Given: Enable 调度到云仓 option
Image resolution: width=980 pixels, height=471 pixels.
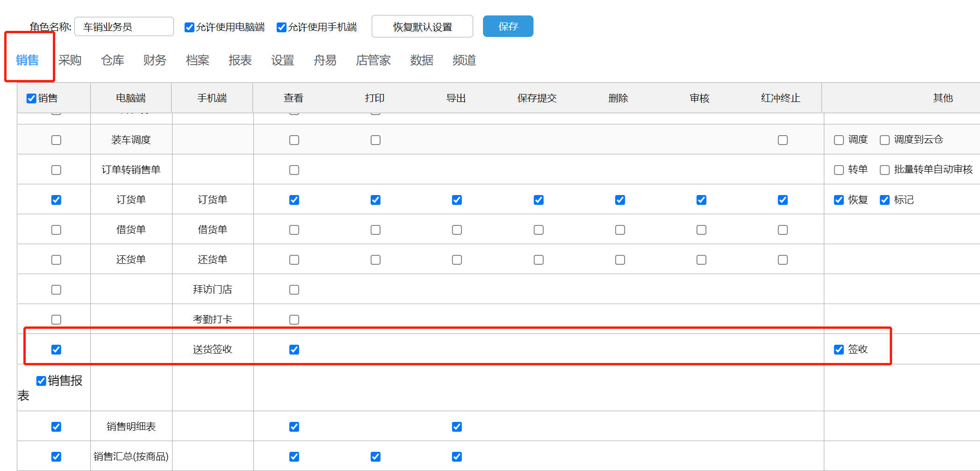Looking at the screenshot, I should pyautogui.click(x=885, y=140).
